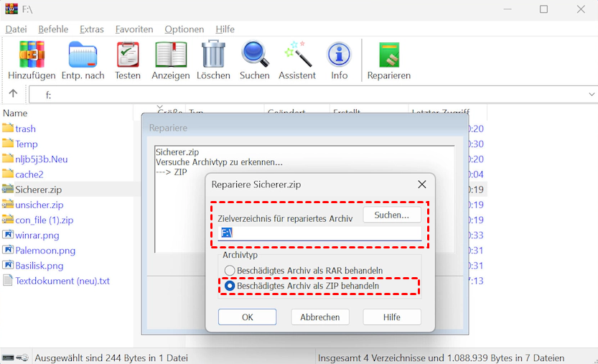Expand the address path dropdown
Image resolution: width=598 pixels, height=364 pixels.
(592, 94)
